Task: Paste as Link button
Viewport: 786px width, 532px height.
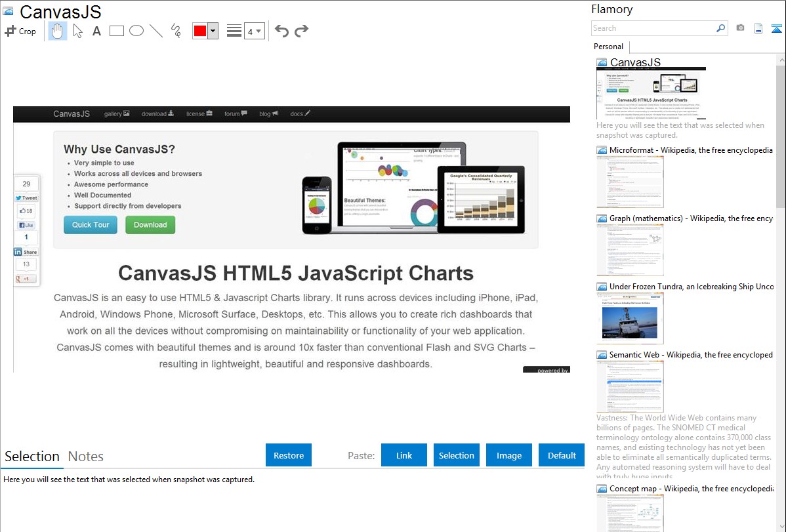Action: click(404, 455)
